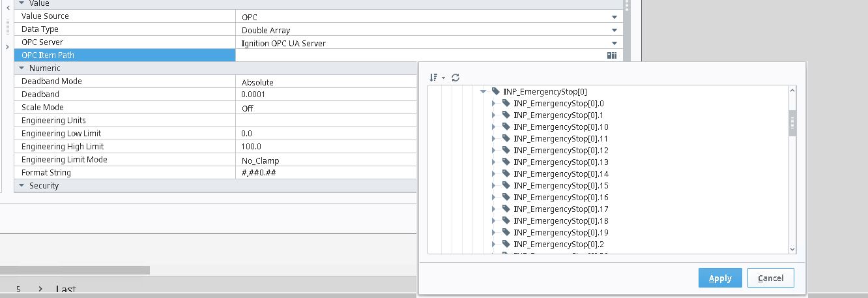Open the OPC Item Path browse icon

(612, 55)
